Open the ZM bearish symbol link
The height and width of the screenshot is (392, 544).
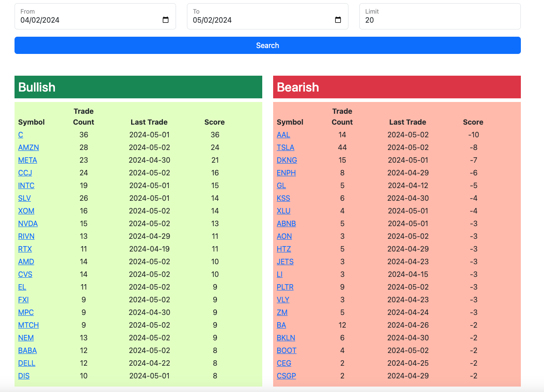pos(282,313)
